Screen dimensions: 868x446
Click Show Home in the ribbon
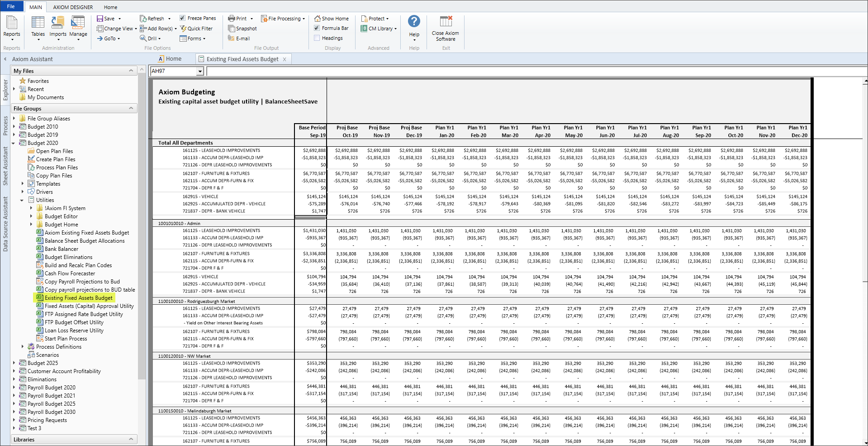[x=332, y=19]
